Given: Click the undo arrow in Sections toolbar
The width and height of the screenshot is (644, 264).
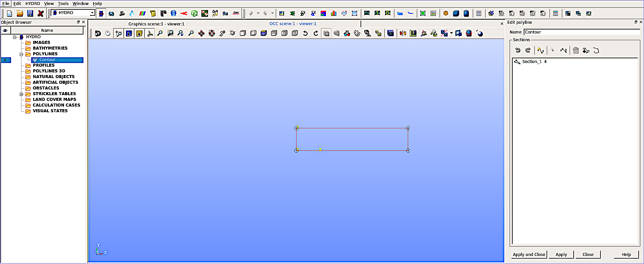Looking at the screenshot, I should 518,51.
